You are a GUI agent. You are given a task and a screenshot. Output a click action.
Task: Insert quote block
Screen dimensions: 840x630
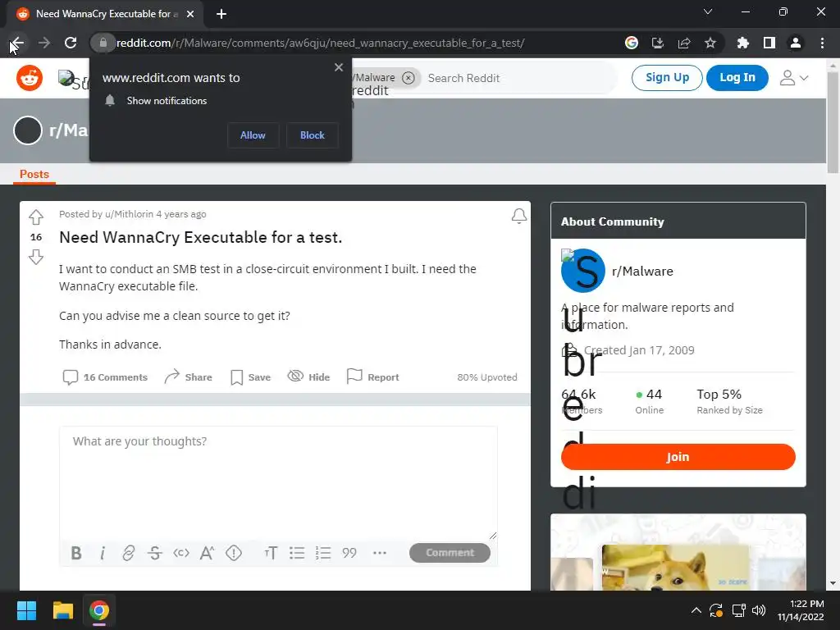[349, 553]
